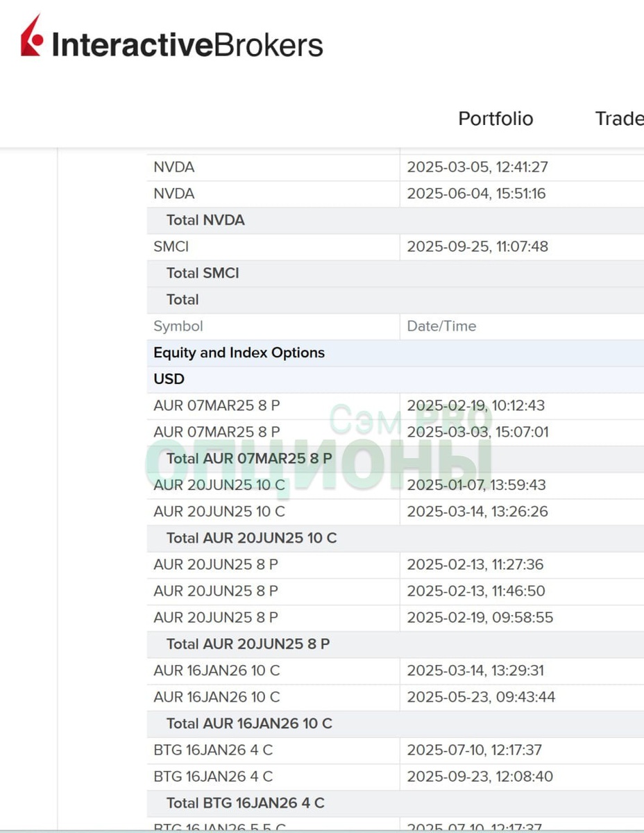
Task: Click the Interactive Brokers logo
Action: point(171,37)
